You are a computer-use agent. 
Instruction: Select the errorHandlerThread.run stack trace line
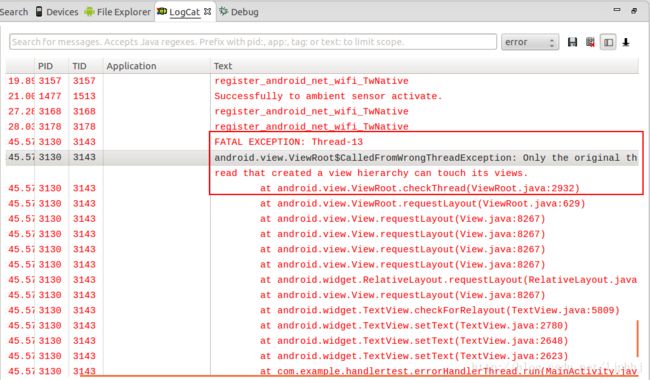(322, 371)
